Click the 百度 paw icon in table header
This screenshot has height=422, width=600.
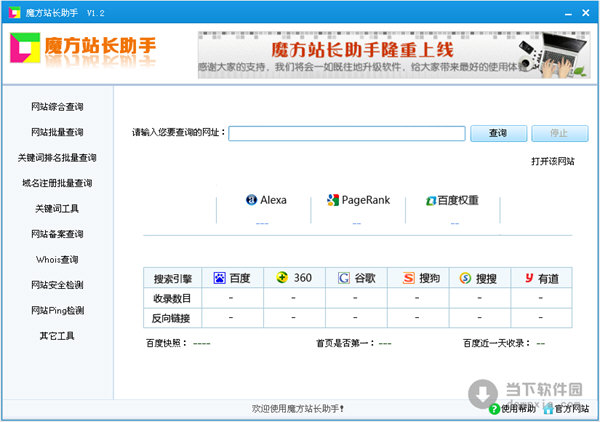(220, 278)
